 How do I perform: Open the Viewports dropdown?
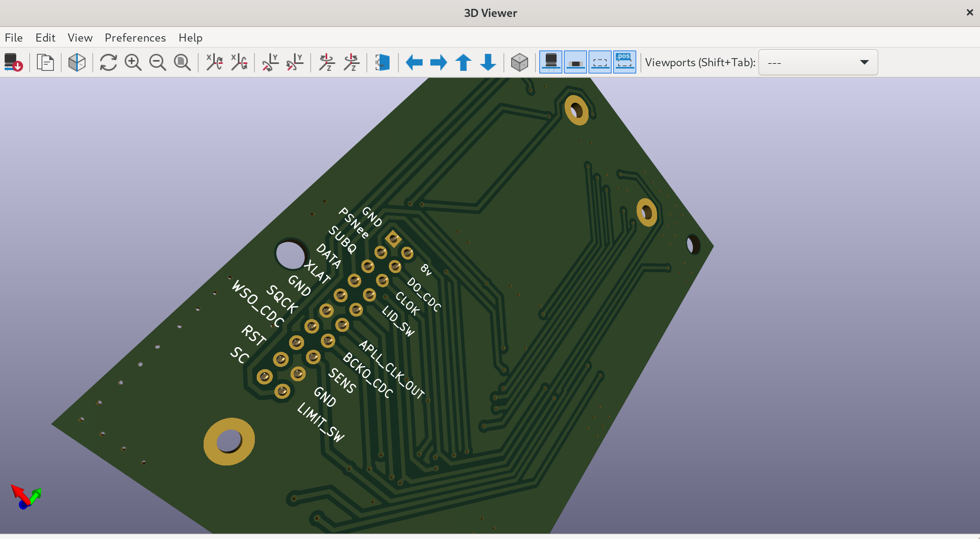[818, 62]
